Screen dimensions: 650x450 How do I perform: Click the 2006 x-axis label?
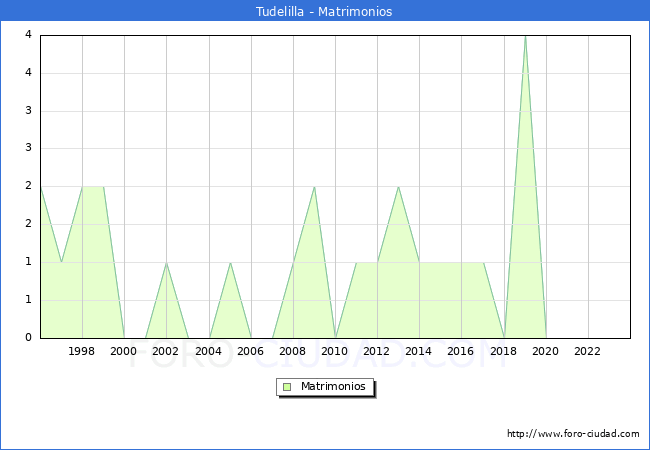(250, 351)
